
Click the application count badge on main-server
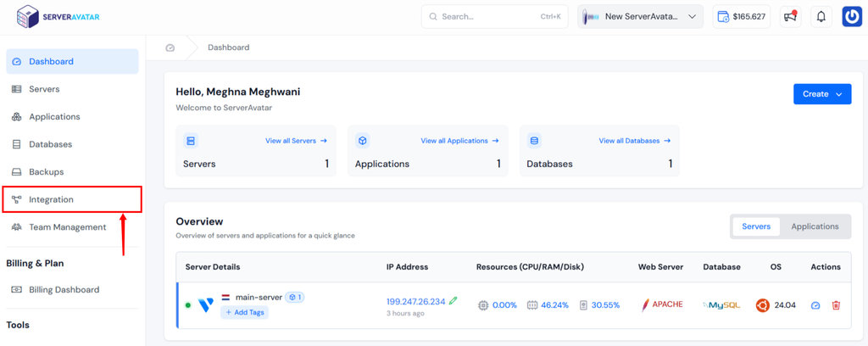click(294, 298)
